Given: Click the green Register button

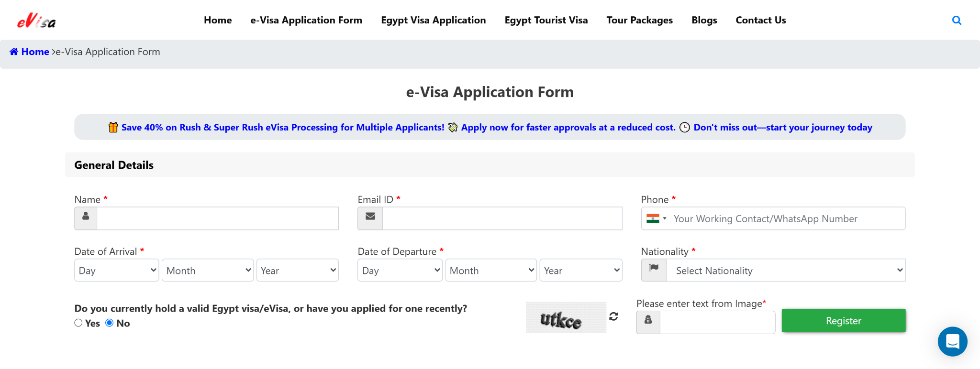Looking at the screenshot, I should coord(843,321).
